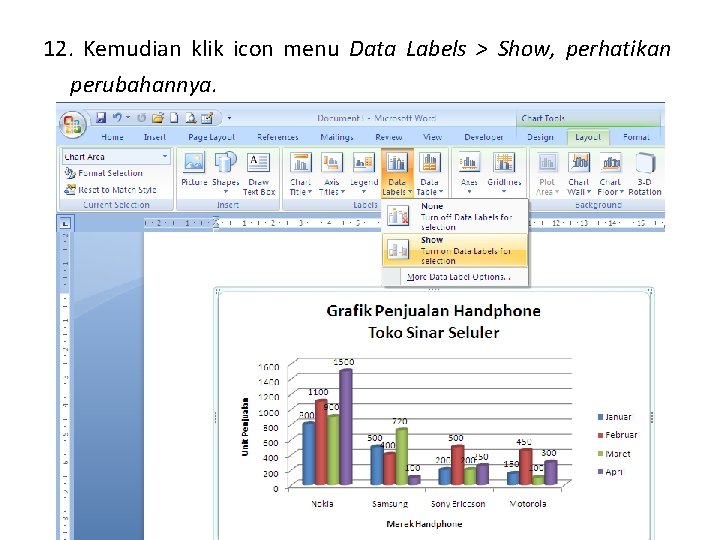Screen dimensions: 720x540
Task: Open Chart Title options
Action: [301, 174]
